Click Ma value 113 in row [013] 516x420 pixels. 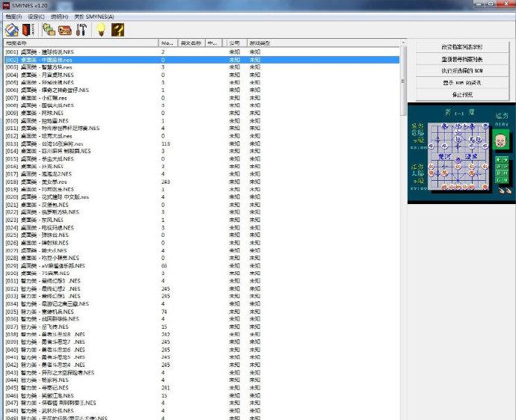[166, 143]
